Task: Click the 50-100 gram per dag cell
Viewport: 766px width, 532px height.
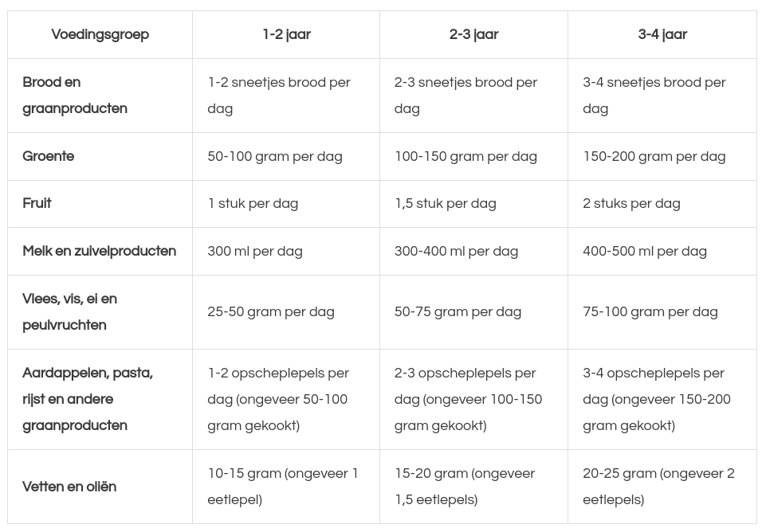Action: tap(275, 156)
